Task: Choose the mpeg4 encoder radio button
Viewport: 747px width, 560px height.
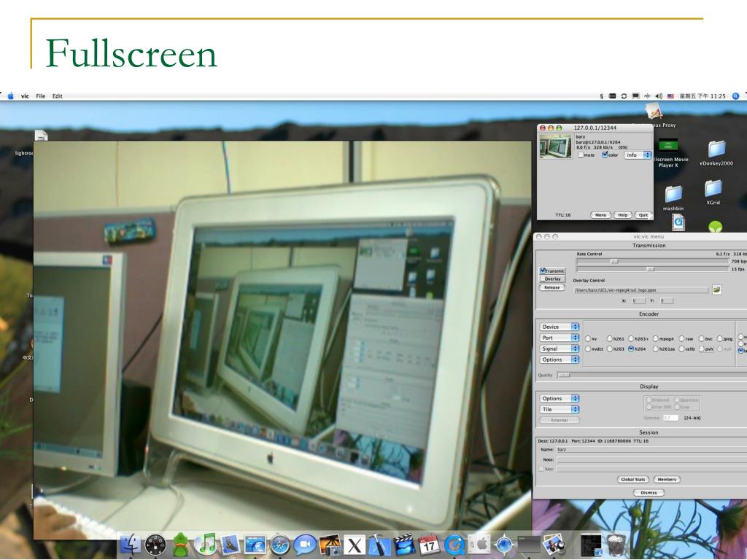Action: (656, 338)
